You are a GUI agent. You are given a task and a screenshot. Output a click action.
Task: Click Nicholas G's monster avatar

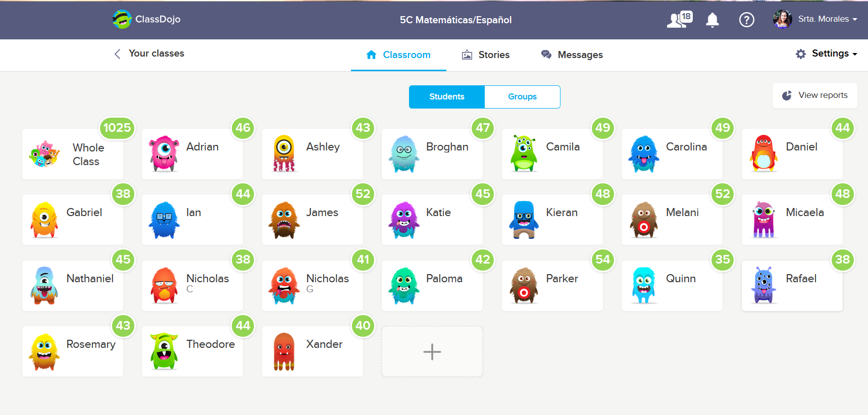pyautogui.click(x=284, y=286)
